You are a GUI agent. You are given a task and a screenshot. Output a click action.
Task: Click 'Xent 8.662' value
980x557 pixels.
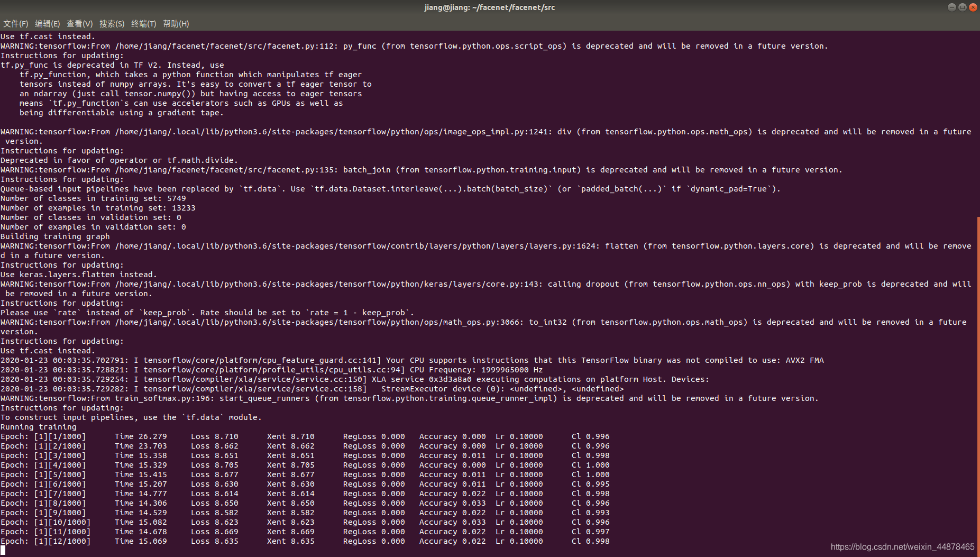[291, 446]
